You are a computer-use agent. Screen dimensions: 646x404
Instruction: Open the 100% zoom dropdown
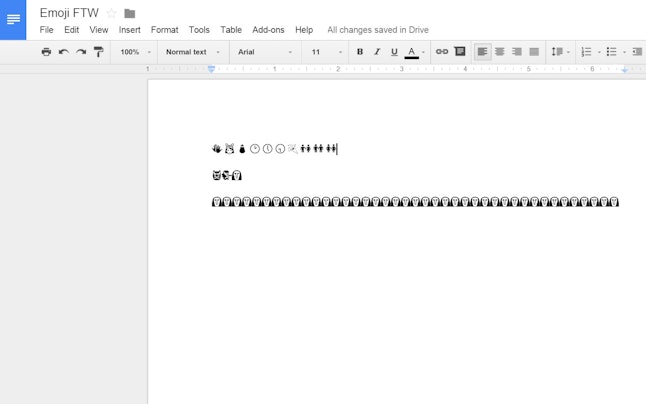coord(135,52)
